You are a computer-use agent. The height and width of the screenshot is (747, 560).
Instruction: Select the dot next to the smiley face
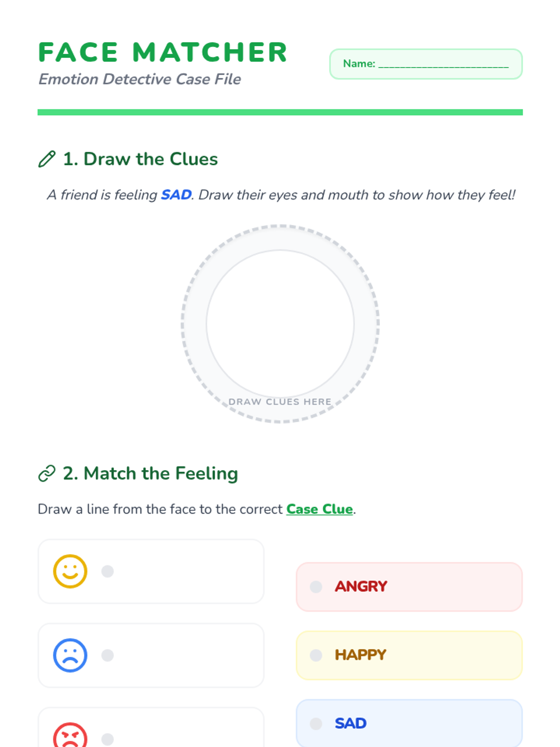pos(108,571)
